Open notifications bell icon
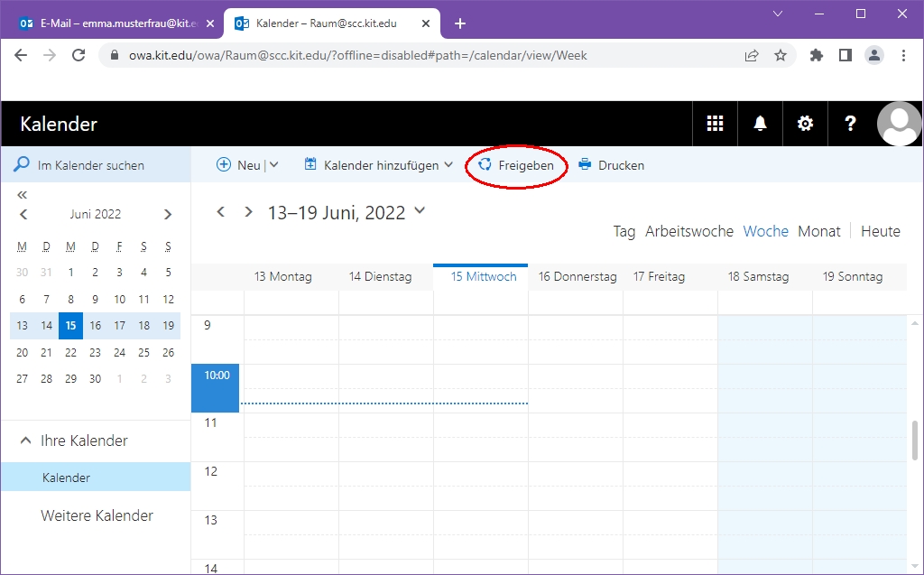Screen dimensions: 924x575 pos(760,125)
